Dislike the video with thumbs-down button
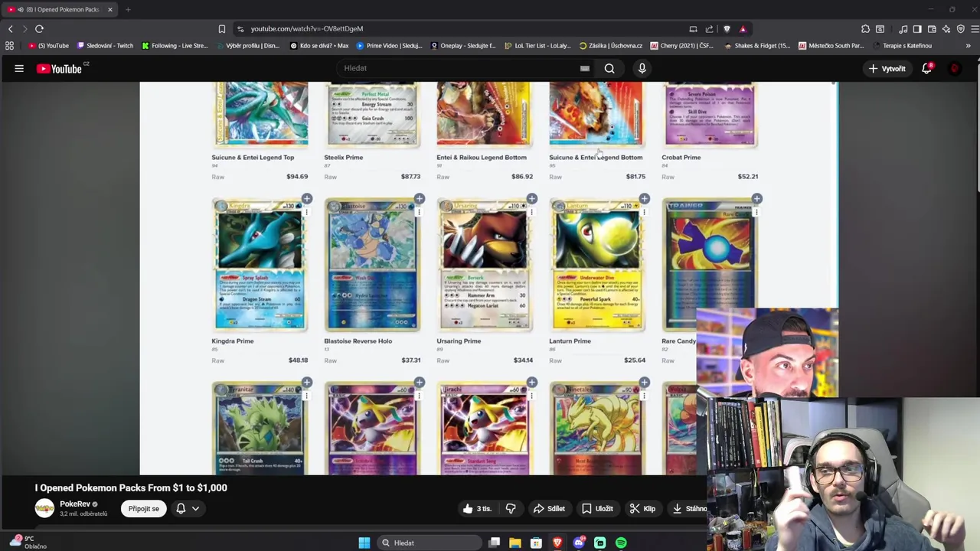 [x=511, y=509]
